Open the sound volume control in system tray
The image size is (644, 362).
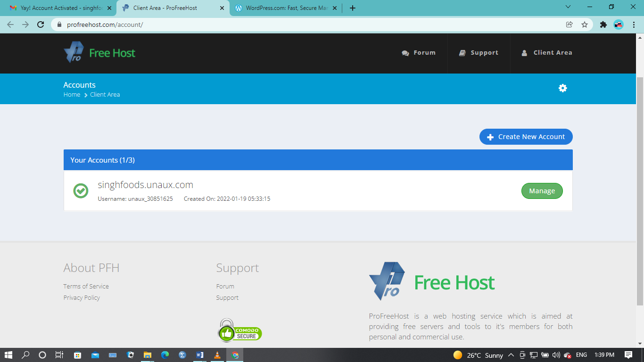click(557, 355)
